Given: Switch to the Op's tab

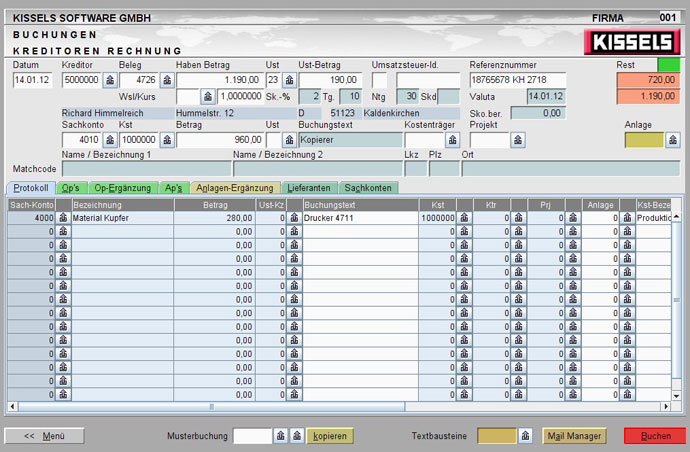Looking at the screenshot, I should (71, 188).
